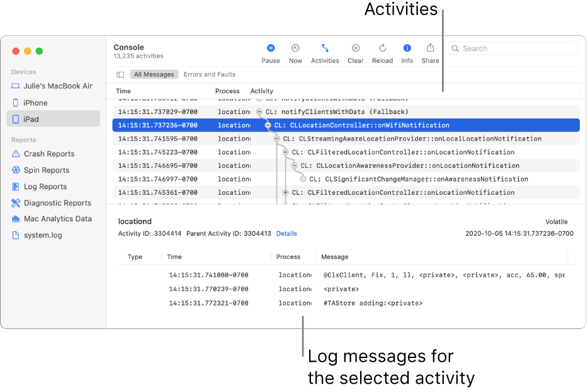Zoom the Console window (green button)
588x392 pixels.
(39, 51)
